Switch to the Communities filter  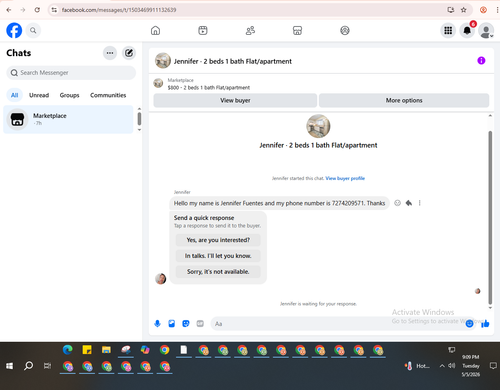pyautogui.click(x=108, y=95)
